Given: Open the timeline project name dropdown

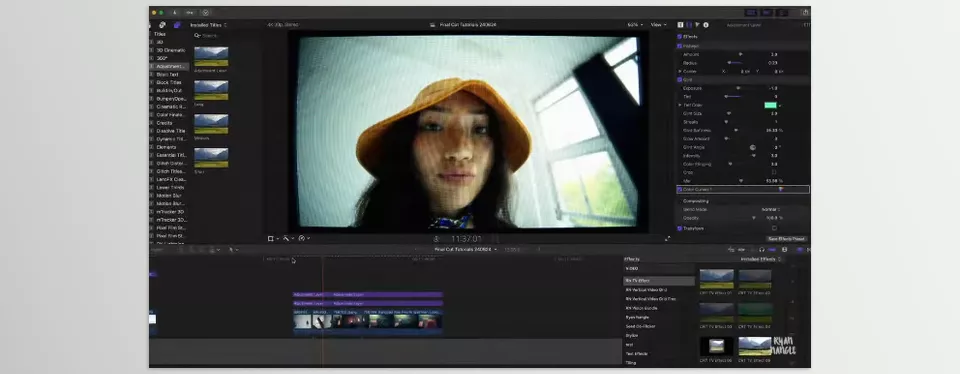Looking at the screenshot, I should 465,250.
